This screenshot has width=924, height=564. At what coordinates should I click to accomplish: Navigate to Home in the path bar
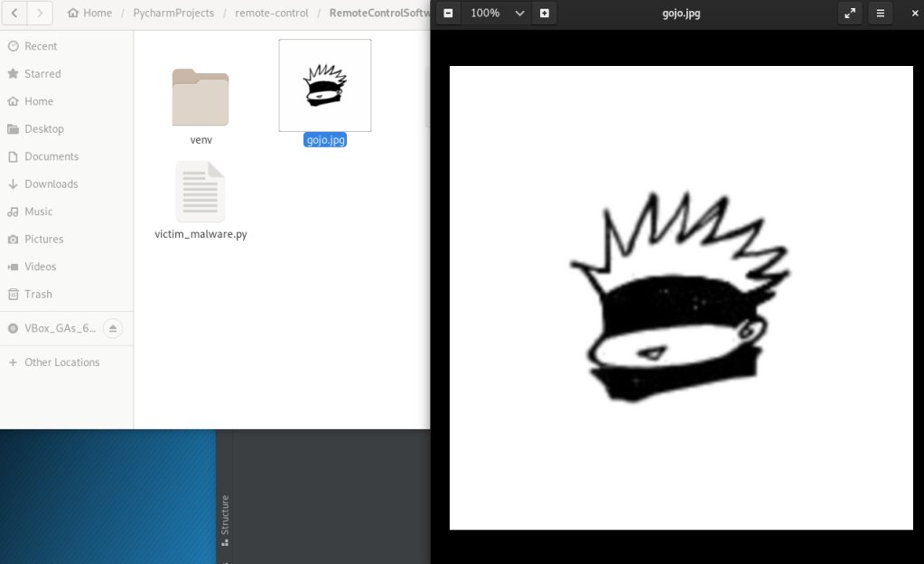(90, 14)
